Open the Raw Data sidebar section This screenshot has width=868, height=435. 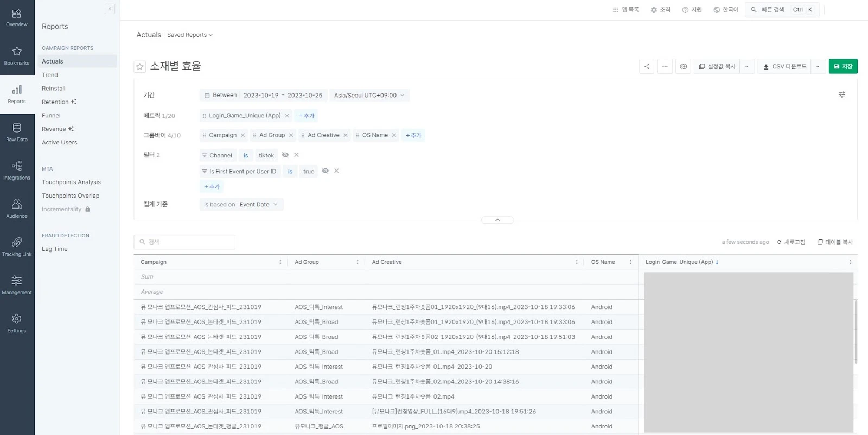click(17, 133)
